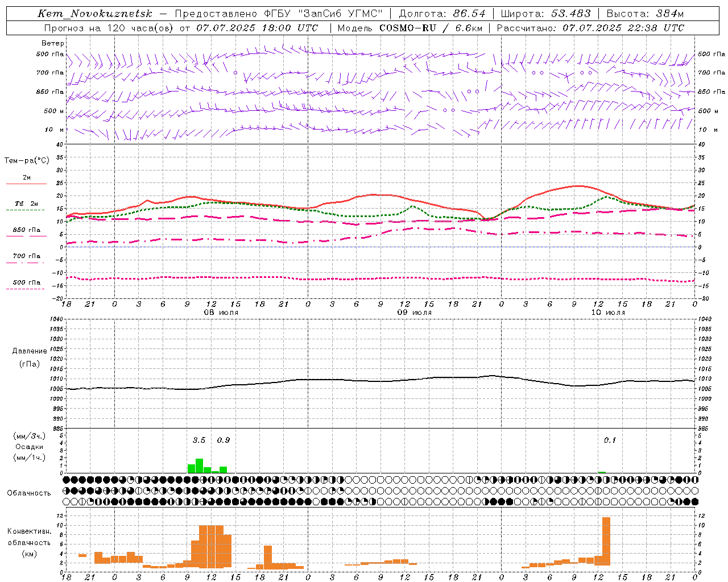This screenshot has height=582, width=728.
Task: Click the Kem_Novokuznetsk station title
Action: tap(96, 14)
